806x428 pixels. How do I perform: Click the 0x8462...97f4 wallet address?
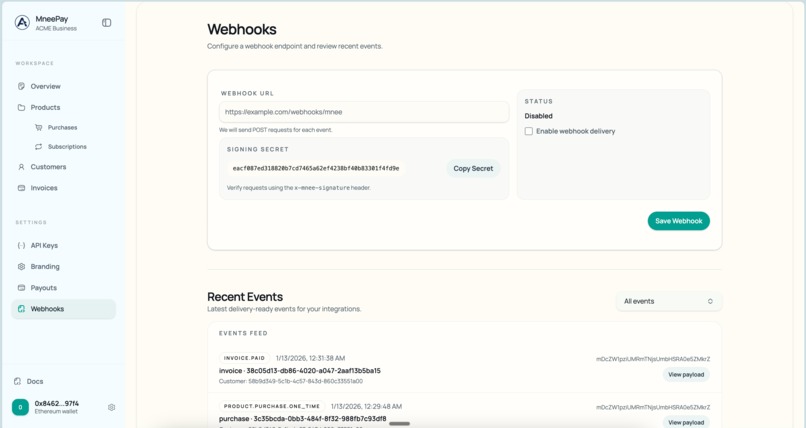point(57,403)
